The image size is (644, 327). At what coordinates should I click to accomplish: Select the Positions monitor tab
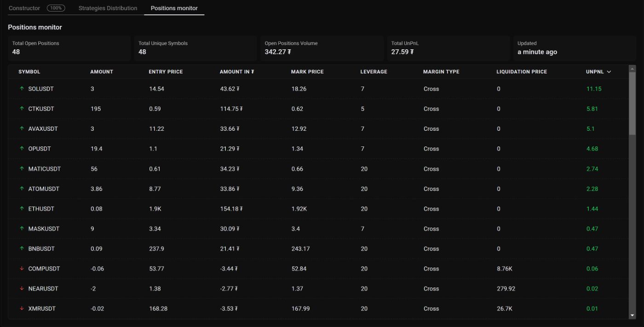(174, 8)
